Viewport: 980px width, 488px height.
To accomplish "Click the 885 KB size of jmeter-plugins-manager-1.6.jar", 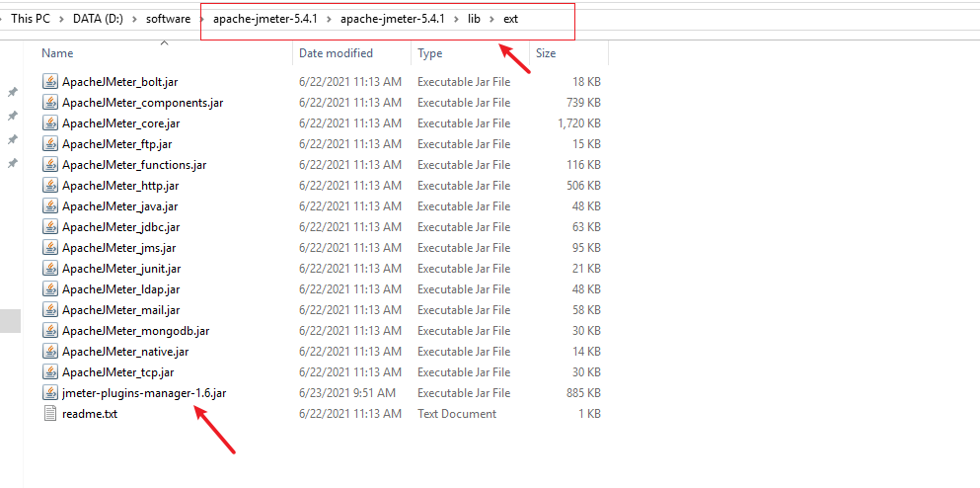I will point(583,393).
